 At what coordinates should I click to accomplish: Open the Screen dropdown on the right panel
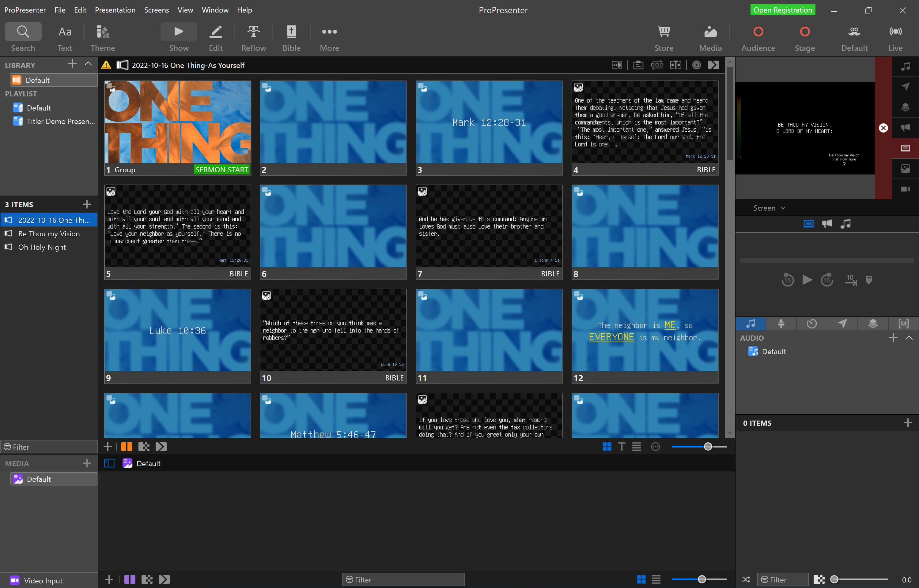coord(769,208)
